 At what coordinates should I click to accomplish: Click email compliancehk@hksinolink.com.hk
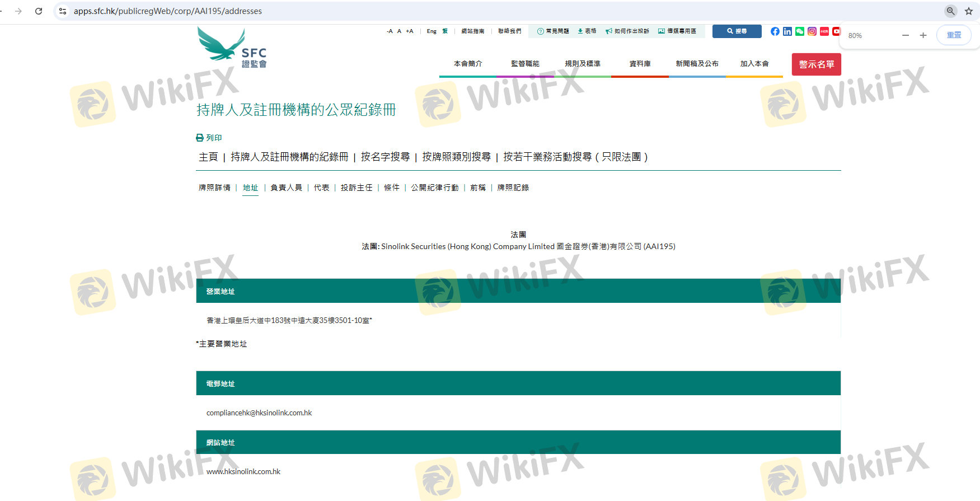click(x=259, y=413)
